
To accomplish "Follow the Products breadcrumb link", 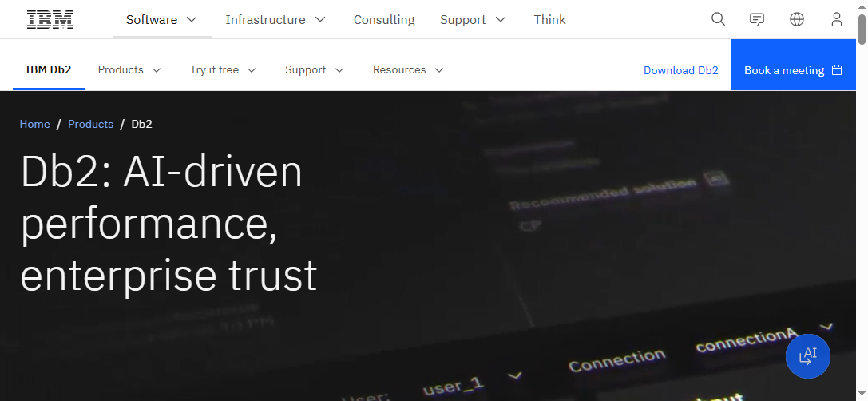I will point(90,124).
